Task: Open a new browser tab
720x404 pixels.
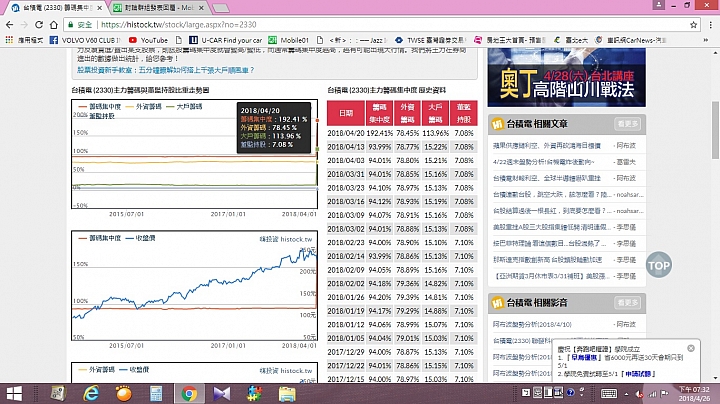Action: coord(221,8)
